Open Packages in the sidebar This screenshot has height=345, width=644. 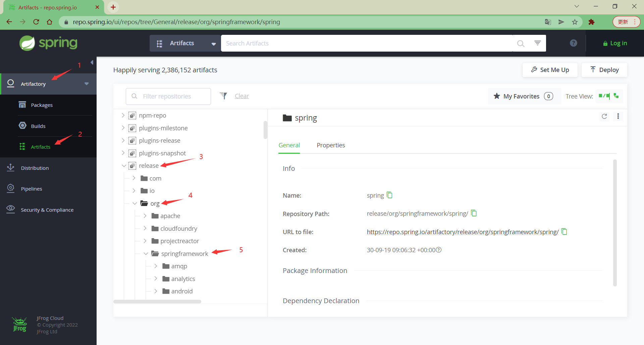(x=42, y=105)
